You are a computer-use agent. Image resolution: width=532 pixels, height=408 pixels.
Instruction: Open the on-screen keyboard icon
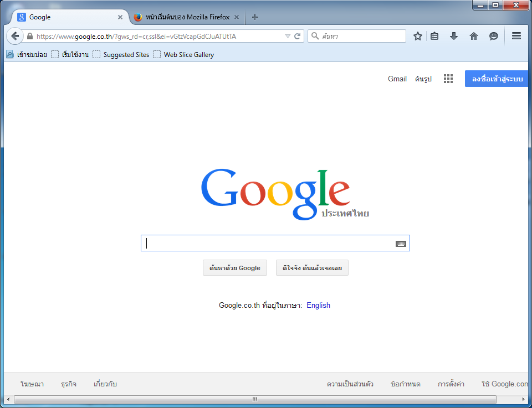coord(401,244)
